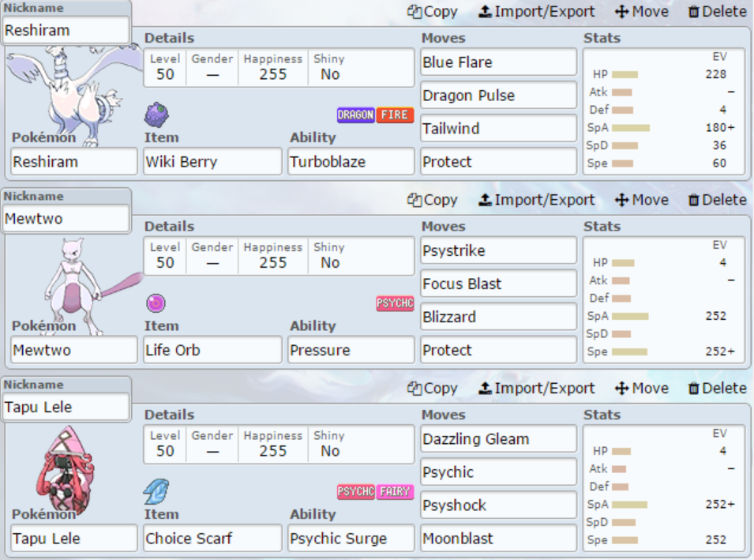
Task: Select the Pressure ability field
Action: (351, 350)
